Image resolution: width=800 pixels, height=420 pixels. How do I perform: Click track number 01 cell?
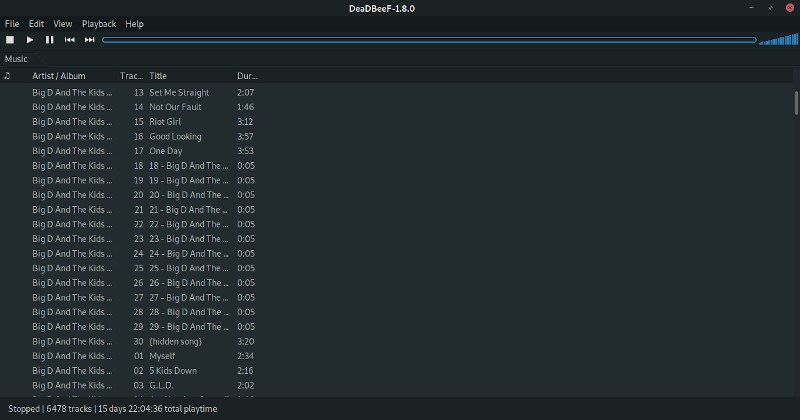click(139, 356)
